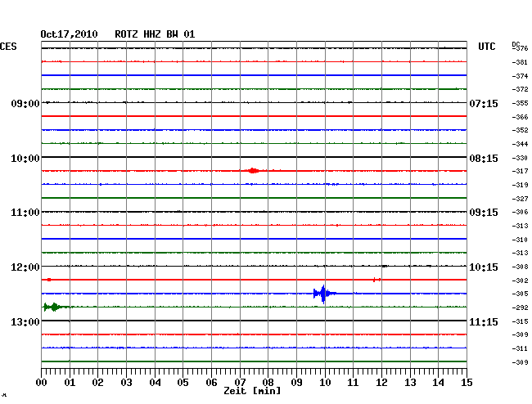Screen dimensions: 532x404
Task: Click the DC offset value "-366"
Action: pos(520,117)
